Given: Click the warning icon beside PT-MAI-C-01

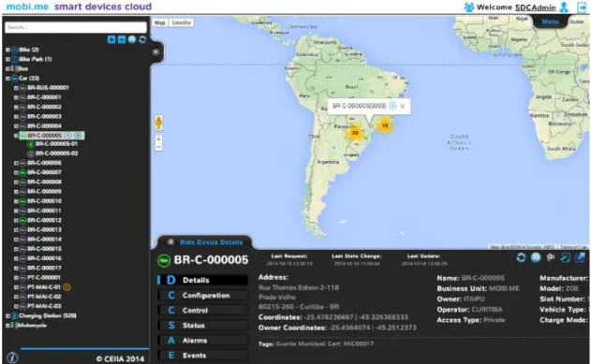Looking at the screenshot, I should (x=66, y=287).
